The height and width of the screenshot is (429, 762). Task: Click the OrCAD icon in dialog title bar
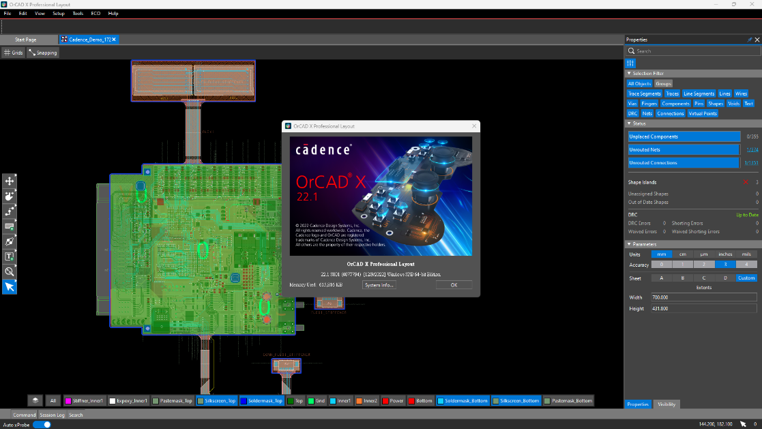coord(288,126)
